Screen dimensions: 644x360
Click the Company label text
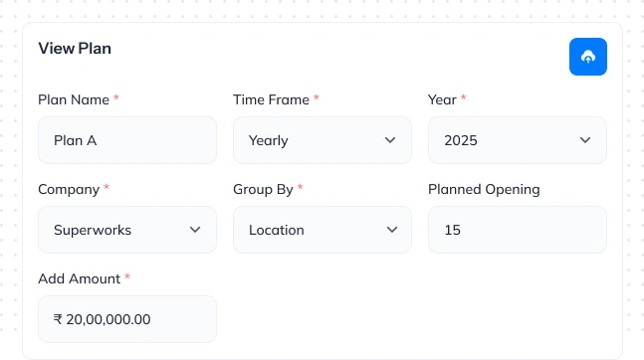pyautogui.click(x=69, y=190)
